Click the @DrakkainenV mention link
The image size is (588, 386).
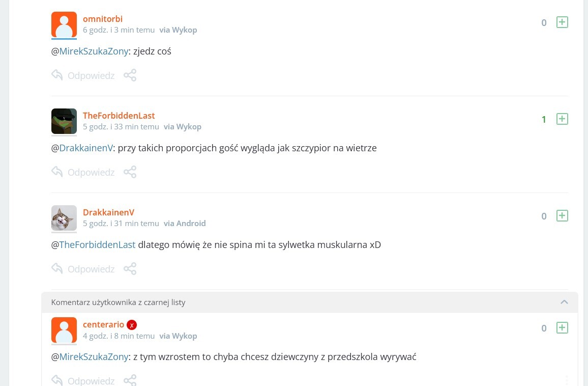click(86, 148)
